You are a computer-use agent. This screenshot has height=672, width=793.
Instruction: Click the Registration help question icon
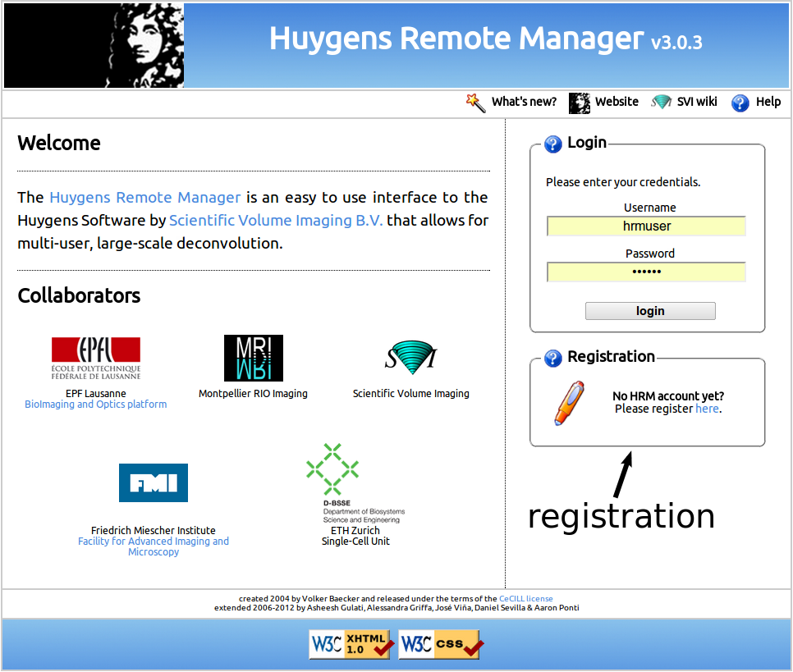553,358
